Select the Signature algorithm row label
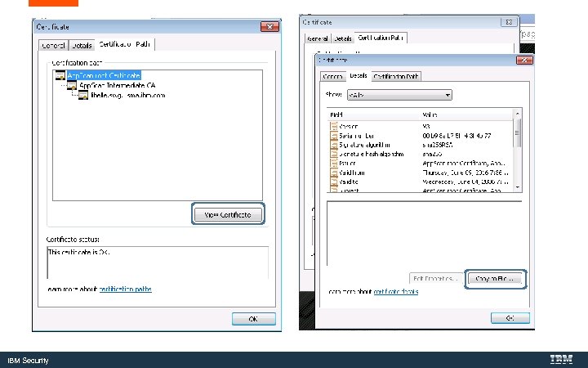The height and width of the screenshot is (368, 588). pos(364,145)
